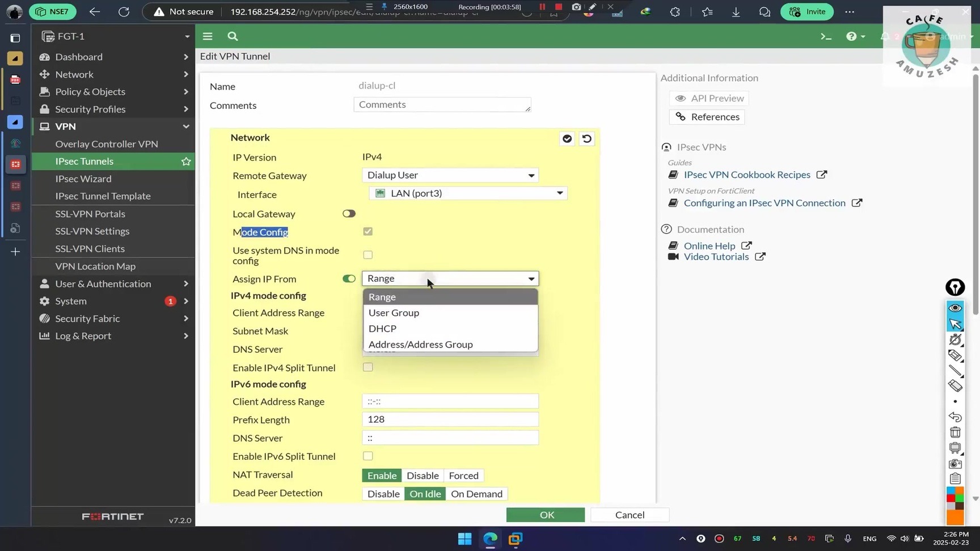Click the IPv6 Prefix Length field
The height and width of the screenshot is (551, 980).
(450, 419)
